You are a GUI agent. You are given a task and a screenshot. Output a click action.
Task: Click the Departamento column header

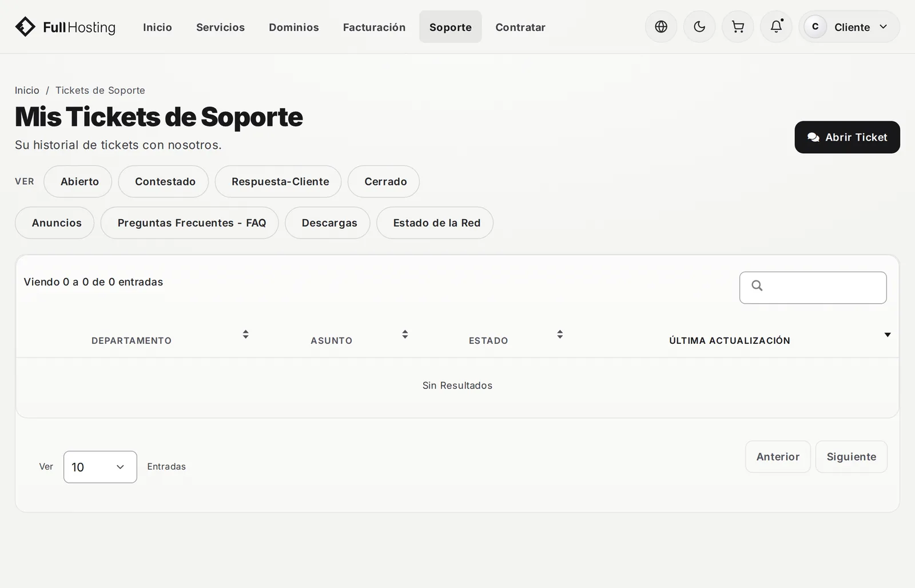(132, 340)
